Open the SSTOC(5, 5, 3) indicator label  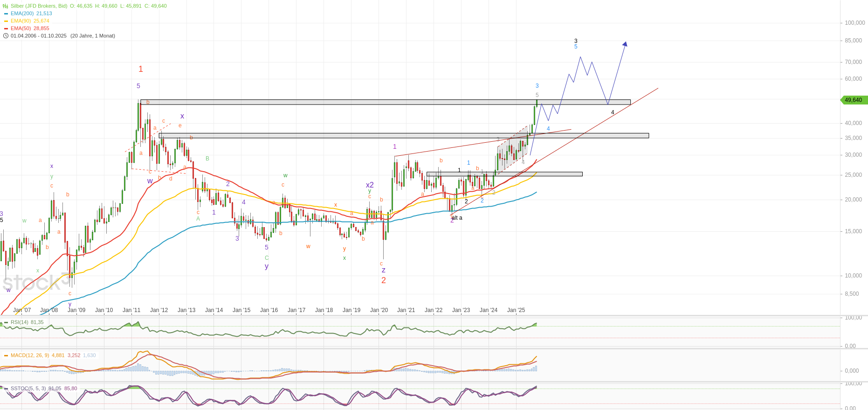(28, 389)
